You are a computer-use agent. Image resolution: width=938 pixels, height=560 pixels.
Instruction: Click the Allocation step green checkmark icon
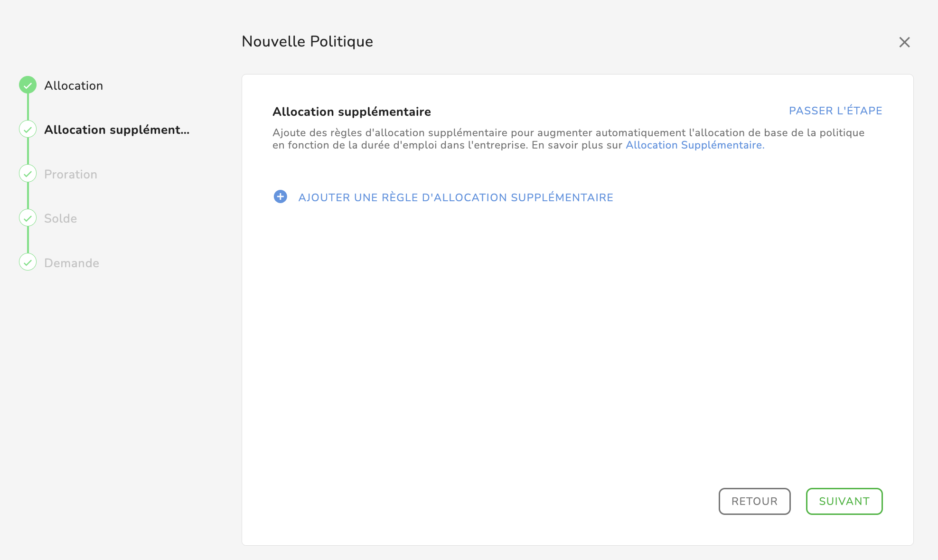point(28,85)
